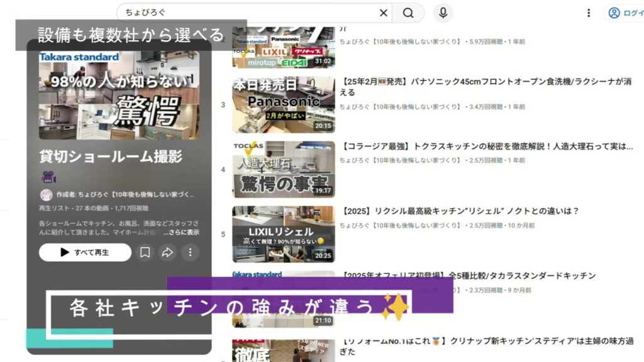The height and width of the screenshot is (362, 644).
Task: Click the magnifying glass search button
Action: 408,13
